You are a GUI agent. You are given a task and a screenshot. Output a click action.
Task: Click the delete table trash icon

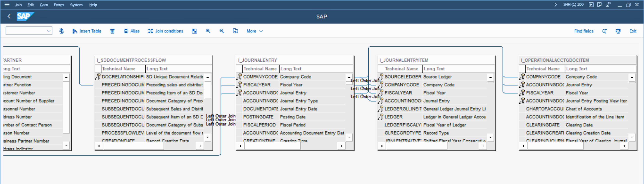112,31
